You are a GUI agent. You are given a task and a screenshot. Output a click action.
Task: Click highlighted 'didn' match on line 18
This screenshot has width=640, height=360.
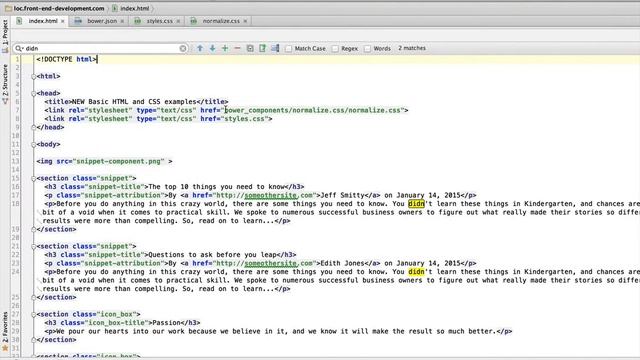tap(416, 204)
